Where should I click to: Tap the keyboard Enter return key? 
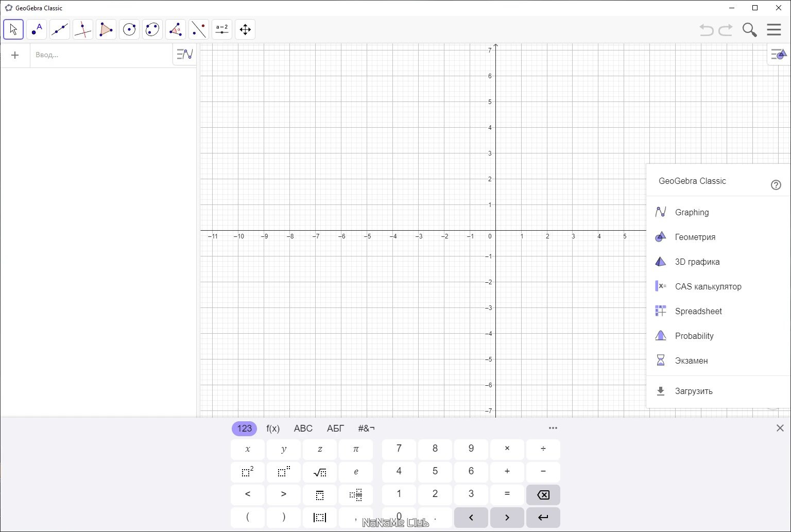click(x=543, y=517)
